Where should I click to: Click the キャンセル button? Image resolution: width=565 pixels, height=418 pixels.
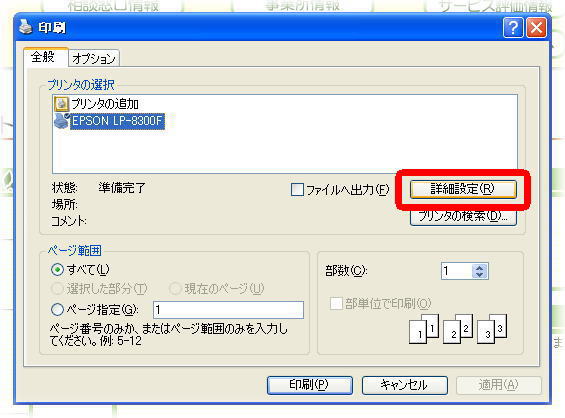[x=404, y=385]
